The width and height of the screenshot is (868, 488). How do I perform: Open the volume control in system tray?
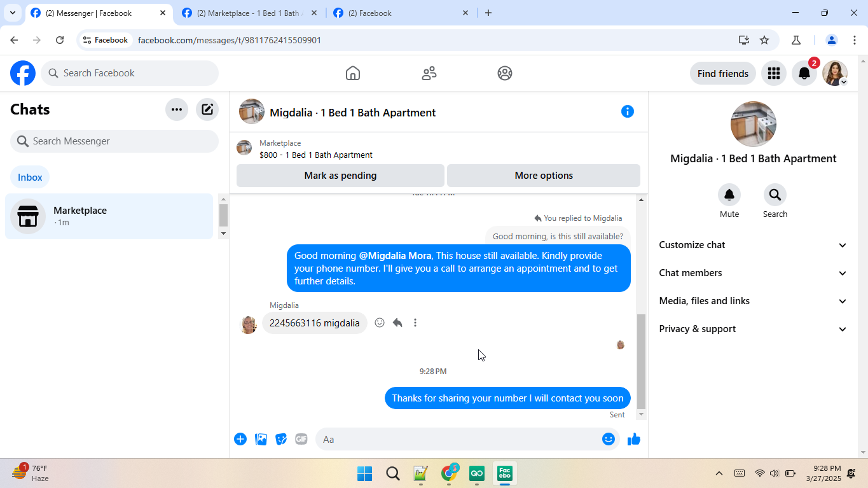tap(774, 473)
